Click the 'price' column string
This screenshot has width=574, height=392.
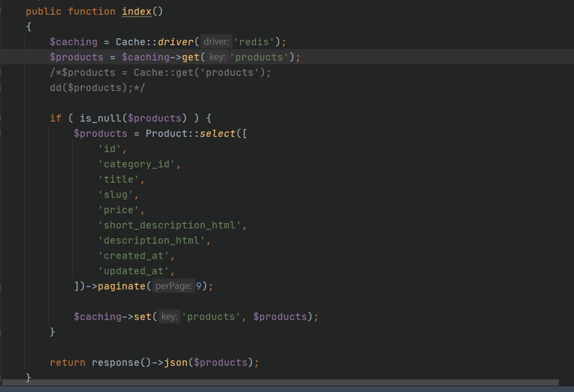coord(118,210)
